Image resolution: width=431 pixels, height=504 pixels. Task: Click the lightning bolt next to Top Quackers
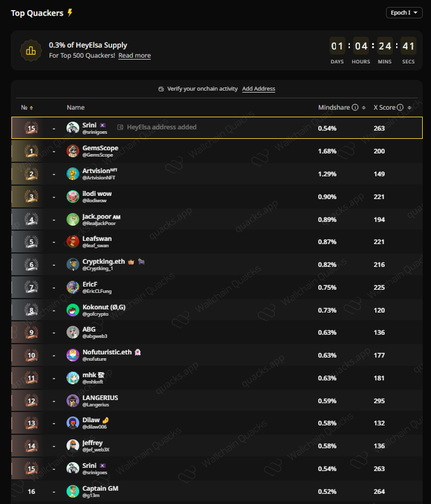coord(70,13)
